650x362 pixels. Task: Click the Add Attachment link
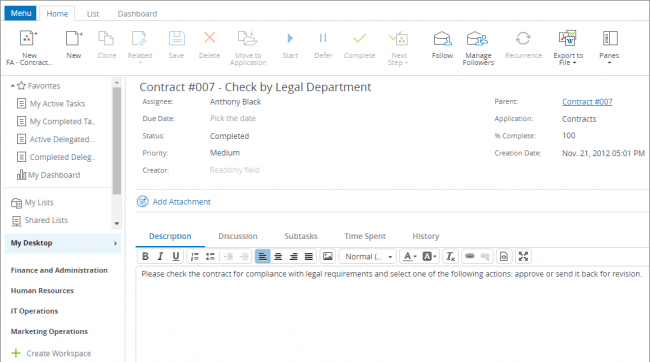coord(182,202)
